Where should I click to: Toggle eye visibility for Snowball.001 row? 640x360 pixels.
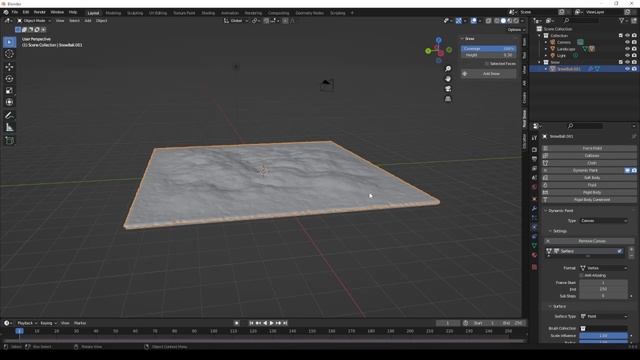(627, 69)
